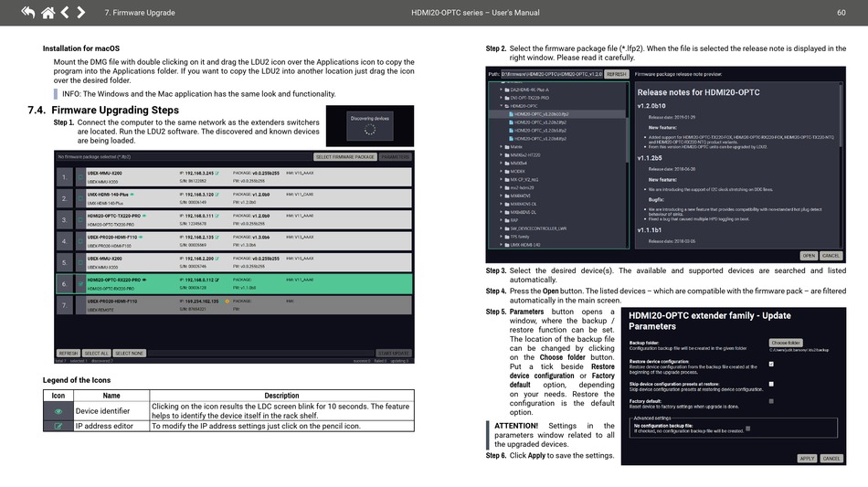Click the spinner in the Discovering devices box
The width and height of the screenshot is (868, 487).
370,130
